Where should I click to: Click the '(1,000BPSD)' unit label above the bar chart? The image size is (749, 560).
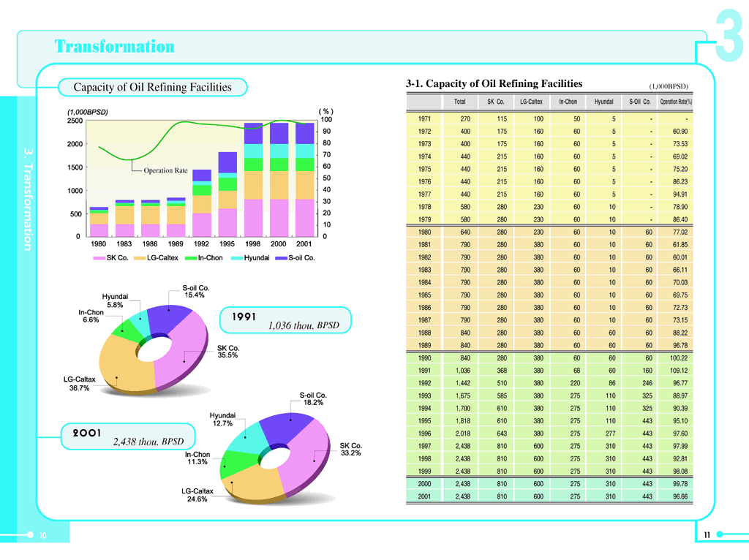[x=88, y=112]
